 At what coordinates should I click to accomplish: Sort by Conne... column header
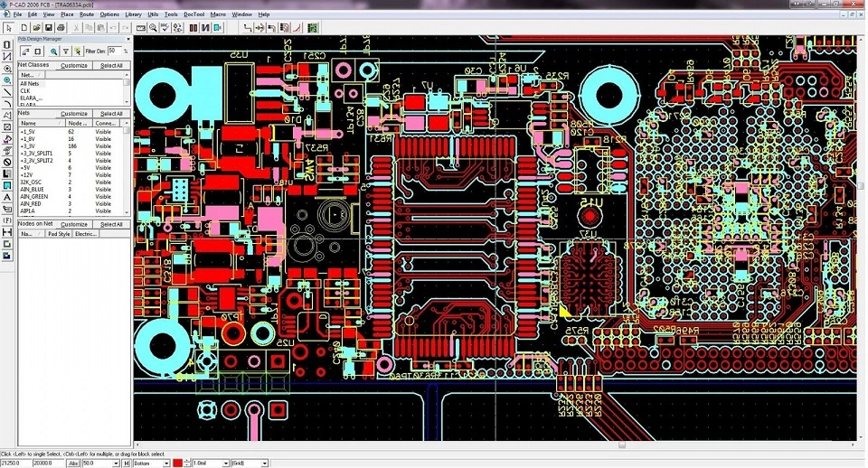[x=108, y=123]
